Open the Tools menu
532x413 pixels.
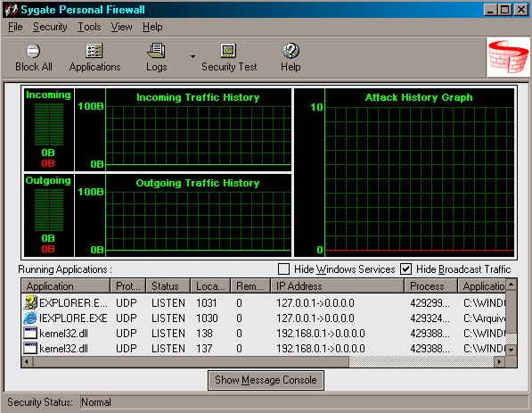(x=89, y=27)
